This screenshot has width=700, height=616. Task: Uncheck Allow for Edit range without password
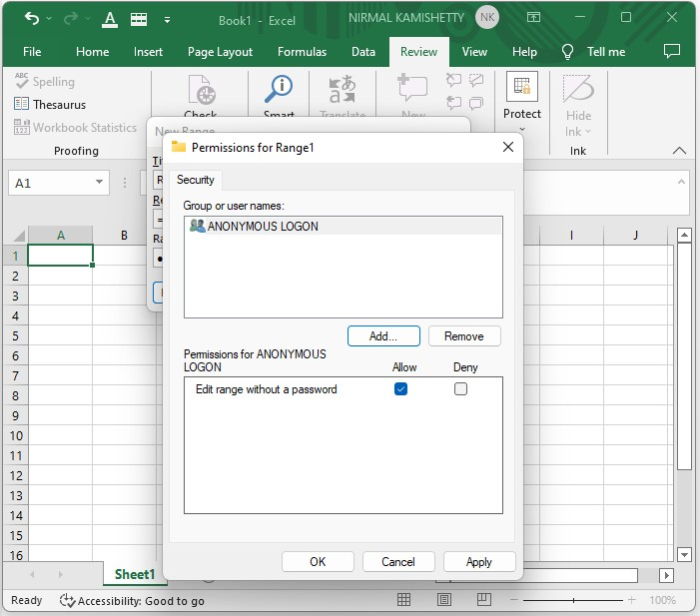[401, 389]
